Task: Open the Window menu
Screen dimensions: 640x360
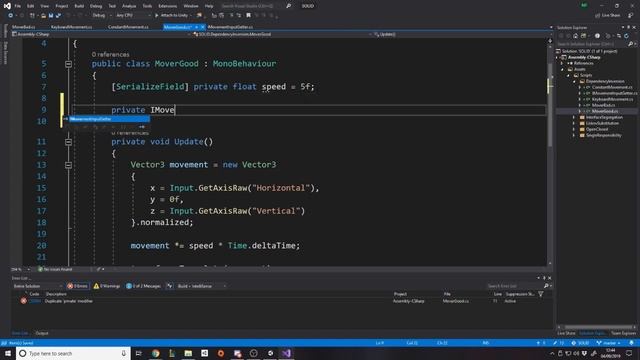Action: [191, 6]
